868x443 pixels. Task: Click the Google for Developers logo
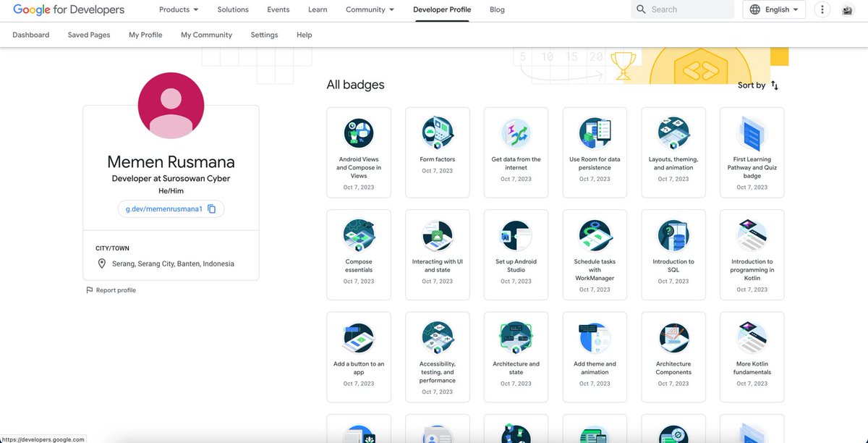point(69,9)
